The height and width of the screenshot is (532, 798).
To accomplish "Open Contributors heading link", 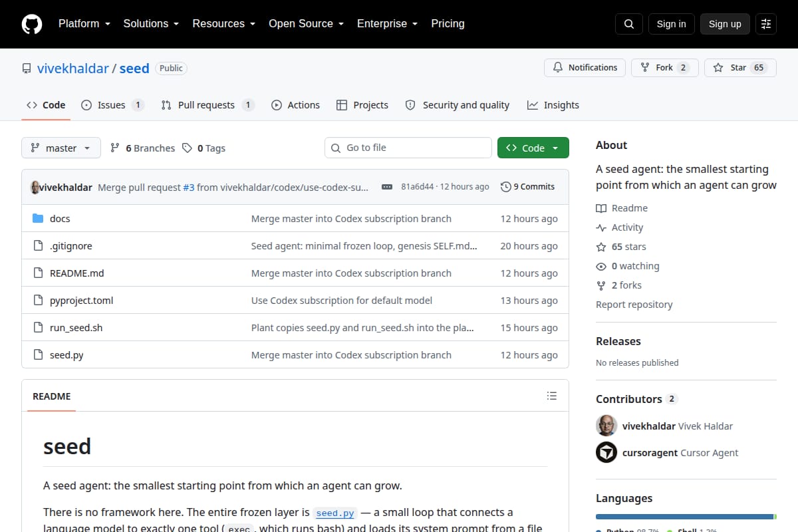I will (x=636, y=399).
